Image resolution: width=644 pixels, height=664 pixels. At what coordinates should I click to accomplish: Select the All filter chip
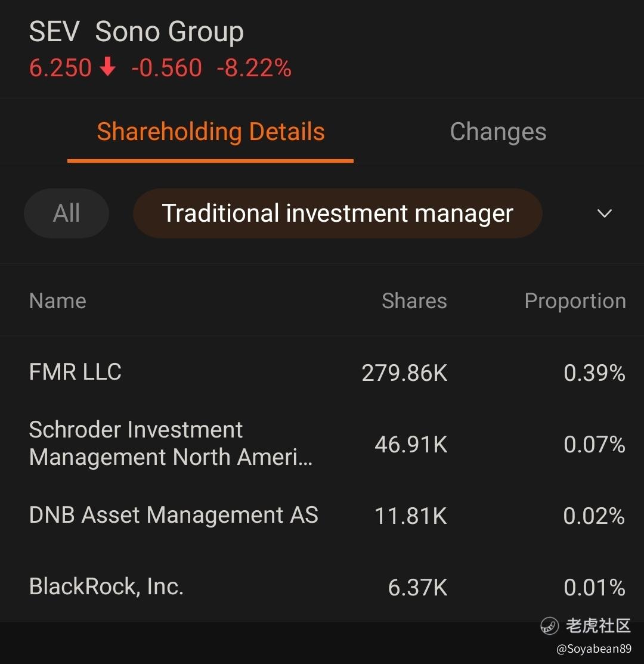click(x=67, y=213)
